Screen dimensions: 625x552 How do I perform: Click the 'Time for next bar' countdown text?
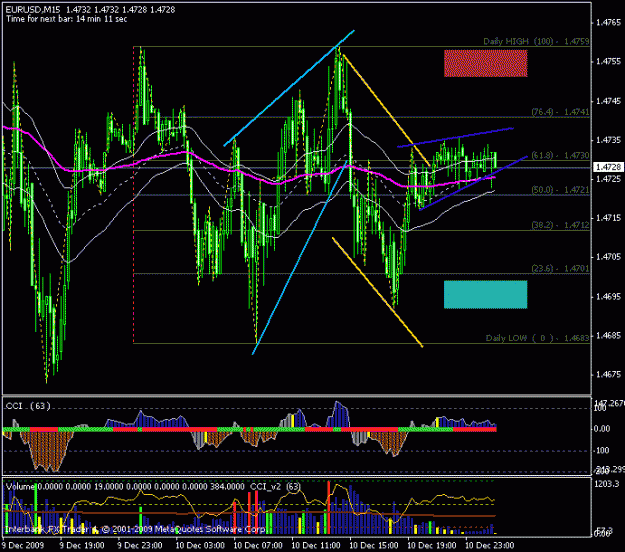pos(67,19)
